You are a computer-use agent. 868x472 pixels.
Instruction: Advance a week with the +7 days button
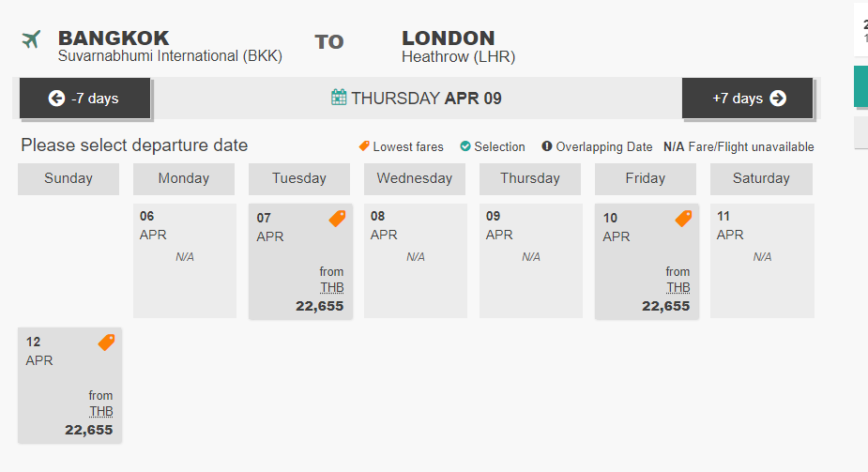pyautogui.click(x=747, y=99)
